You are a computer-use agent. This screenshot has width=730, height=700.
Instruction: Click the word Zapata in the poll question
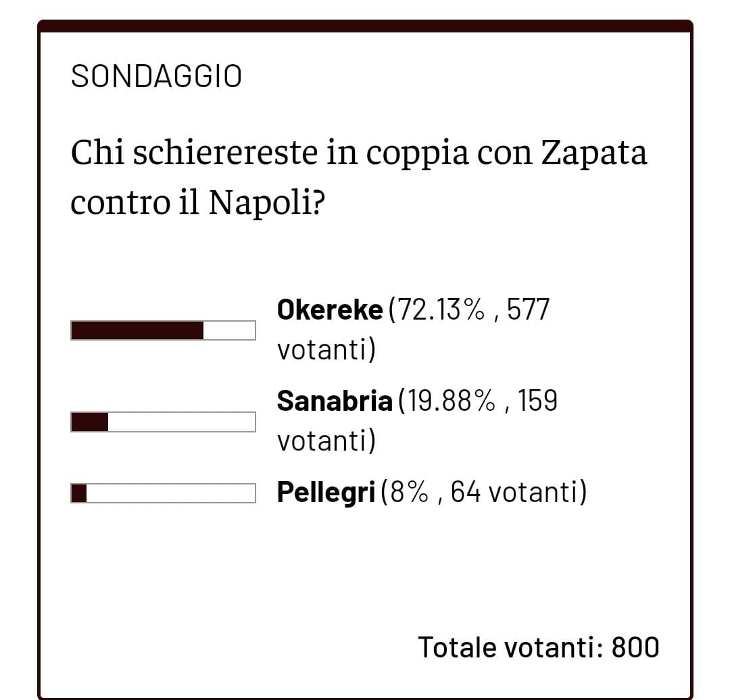(595, 153)
